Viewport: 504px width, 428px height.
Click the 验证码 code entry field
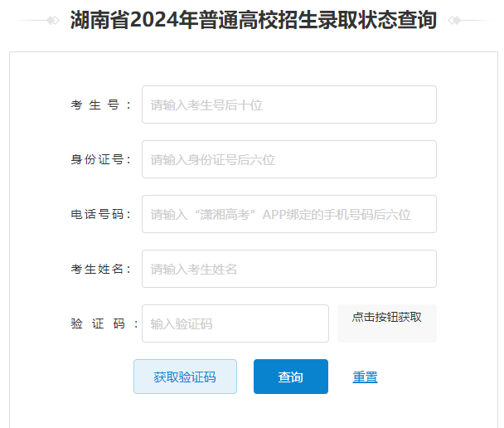click(x=235, y=323)
